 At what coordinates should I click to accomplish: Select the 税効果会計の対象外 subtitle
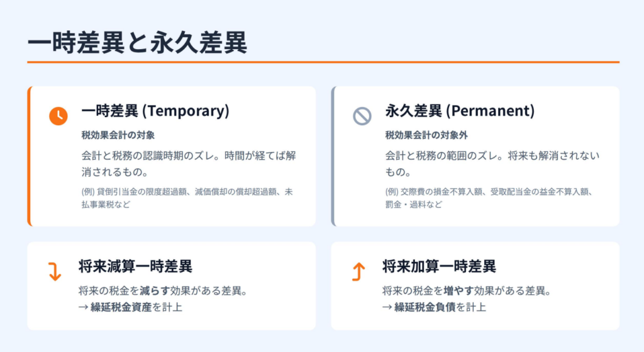pyautogui.click(x=426, y=135)
